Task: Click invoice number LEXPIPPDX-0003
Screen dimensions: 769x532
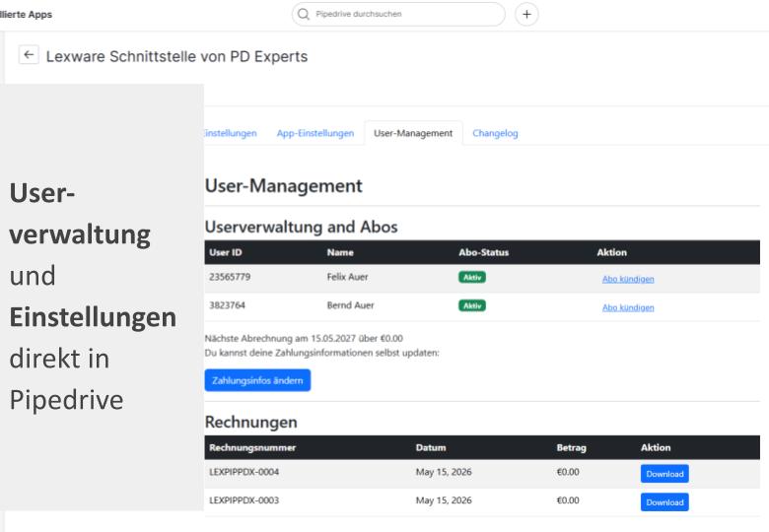Action: tap(244, 500)
